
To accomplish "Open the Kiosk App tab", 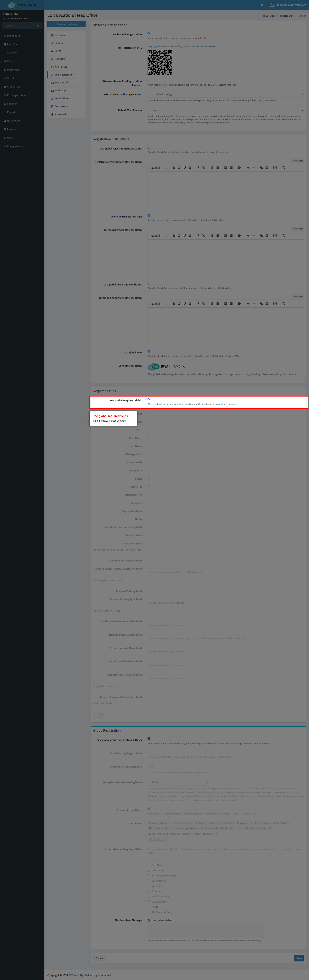I will click(66, 91).
